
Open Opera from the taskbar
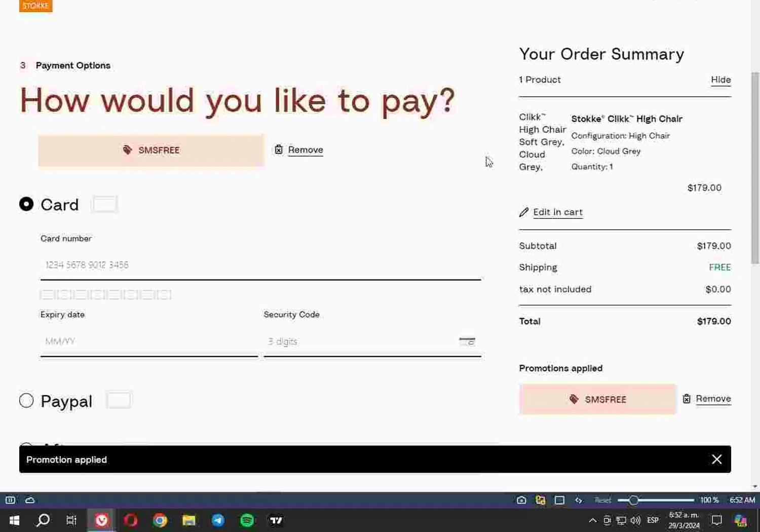131,520
